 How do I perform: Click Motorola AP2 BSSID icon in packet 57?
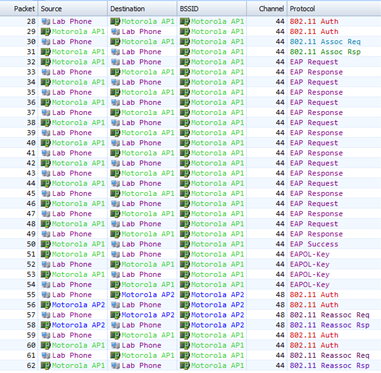pos(185,315)
